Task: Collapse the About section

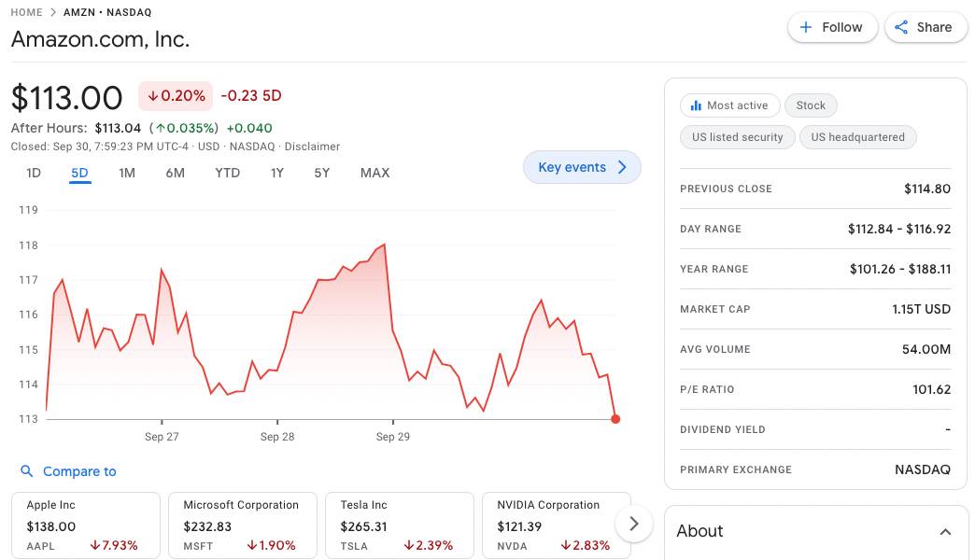Action: (945, 531)
